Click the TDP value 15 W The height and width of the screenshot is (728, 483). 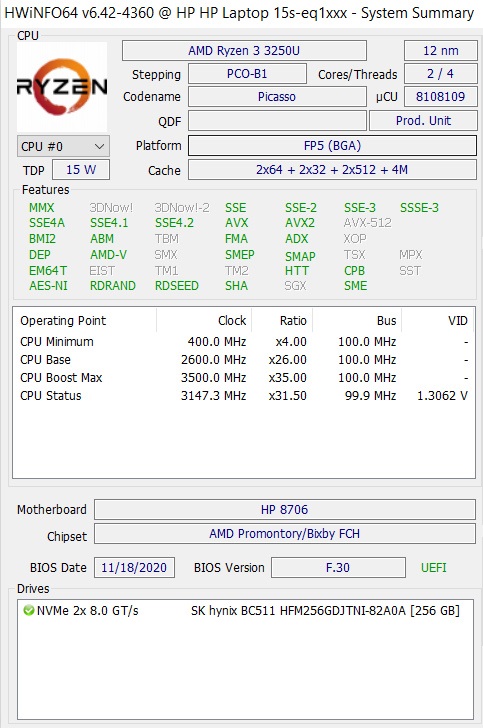pyautogui.click(x=81, y=169)
